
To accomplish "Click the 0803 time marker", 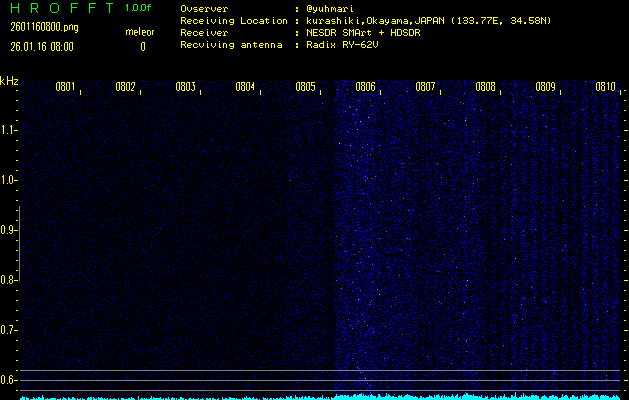I will (186, 87).
